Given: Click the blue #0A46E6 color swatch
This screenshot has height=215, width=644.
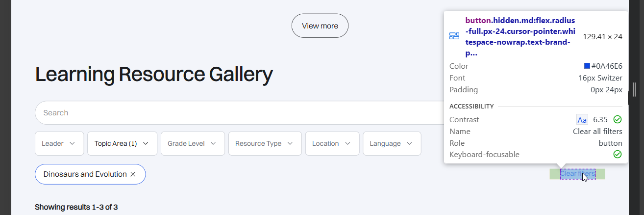Looking at the screenshot, I should (x=587, y=66).
